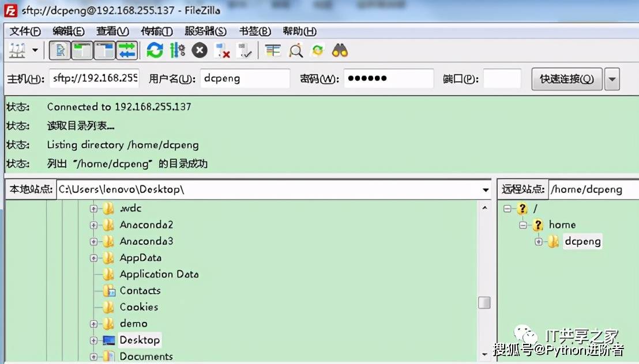Click local tree scroll down arrow
The width and height of the screenshot is (639, 364).
(x=484, y=354)
